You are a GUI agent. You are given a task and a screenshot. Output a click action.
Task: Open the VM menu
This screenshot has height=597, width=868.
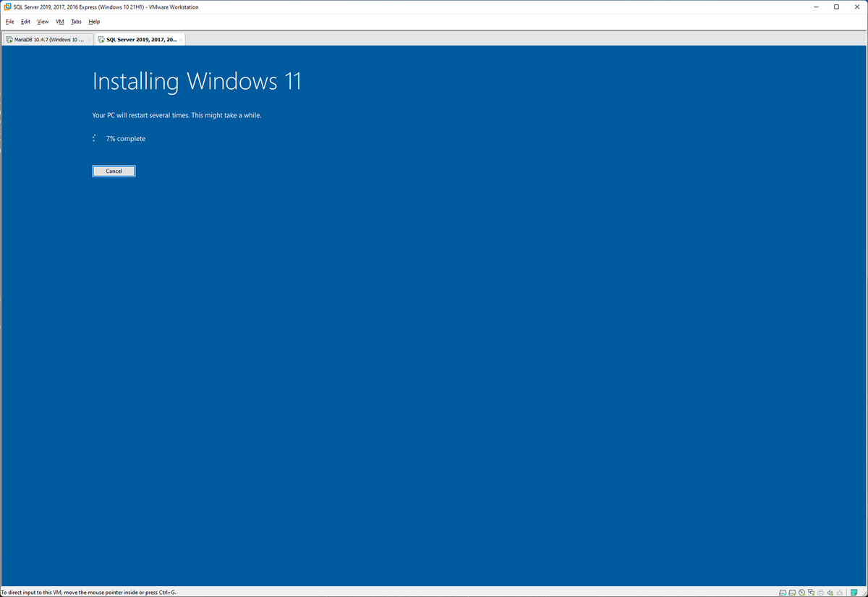[60, 22]
